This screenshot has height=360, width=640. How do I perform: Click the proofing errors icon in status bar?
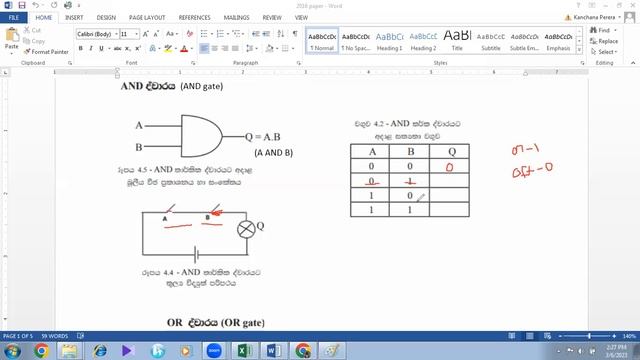click(80, 336)
